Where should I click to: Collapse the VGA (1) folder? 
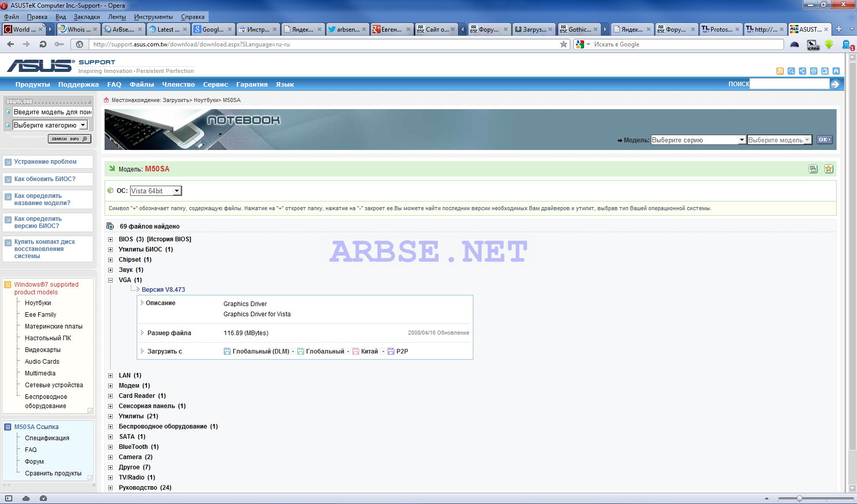111,280
